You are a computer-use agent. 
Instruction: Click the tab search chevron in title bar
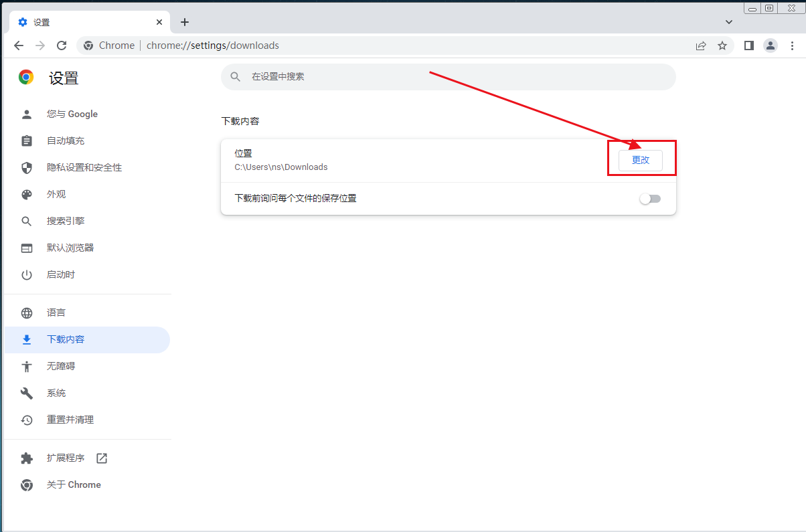click(729, 22)
